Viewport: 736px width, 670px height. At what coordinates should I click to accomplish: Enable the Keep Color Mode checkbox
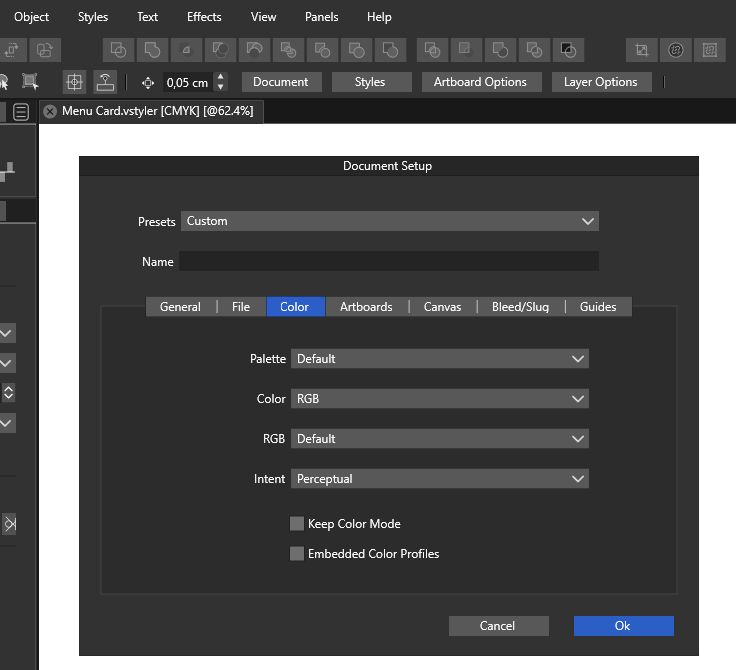[297, 524]
